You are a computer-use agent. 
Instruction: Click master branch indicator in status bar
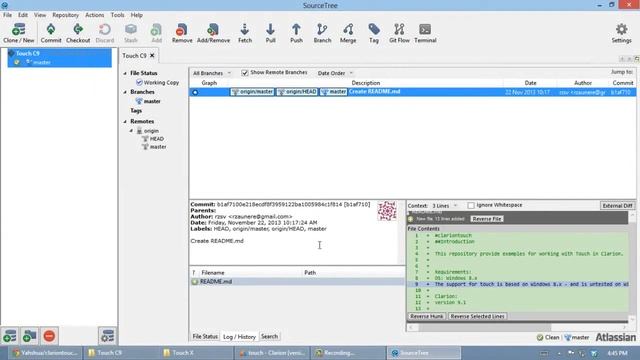click(x=577, y=338)
